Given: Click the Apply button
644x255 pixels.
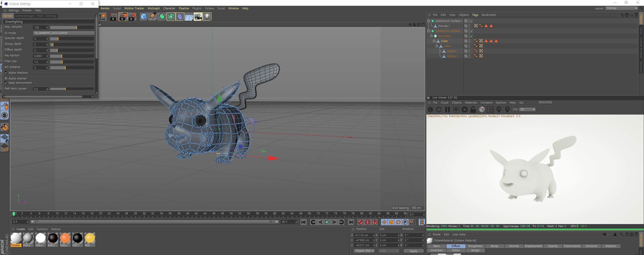Looking at the screenshot, I should click(413, 251).
